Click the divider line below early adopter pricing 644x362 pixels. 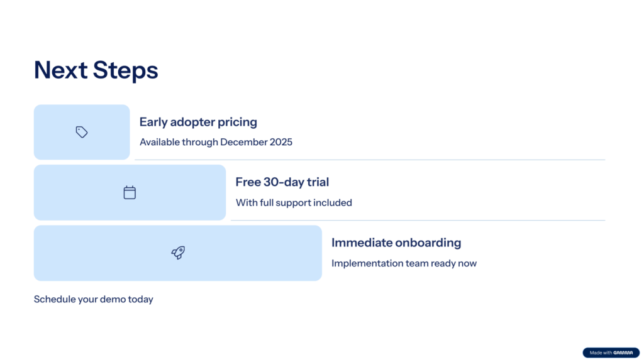[370, 160]
